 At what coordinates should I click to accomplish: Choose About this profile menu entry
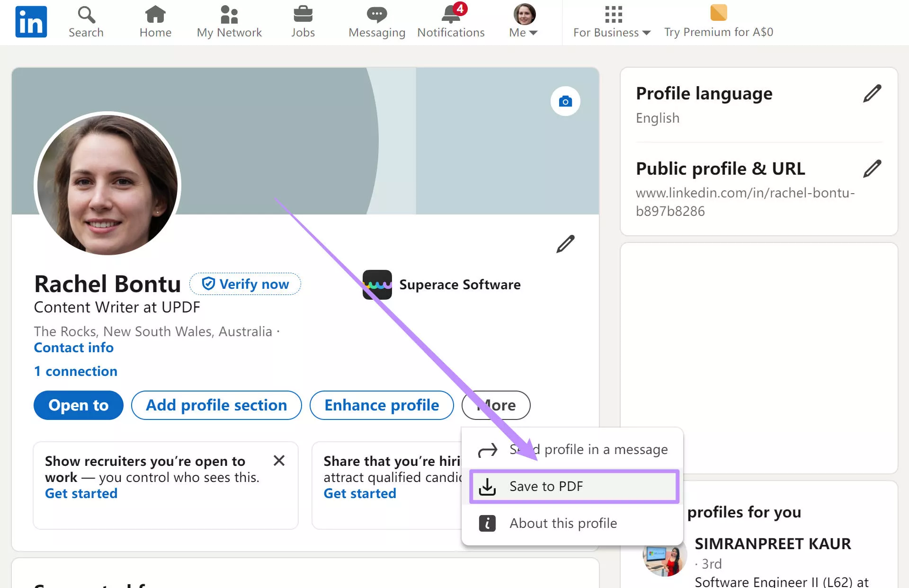click(x=563, y=523)
